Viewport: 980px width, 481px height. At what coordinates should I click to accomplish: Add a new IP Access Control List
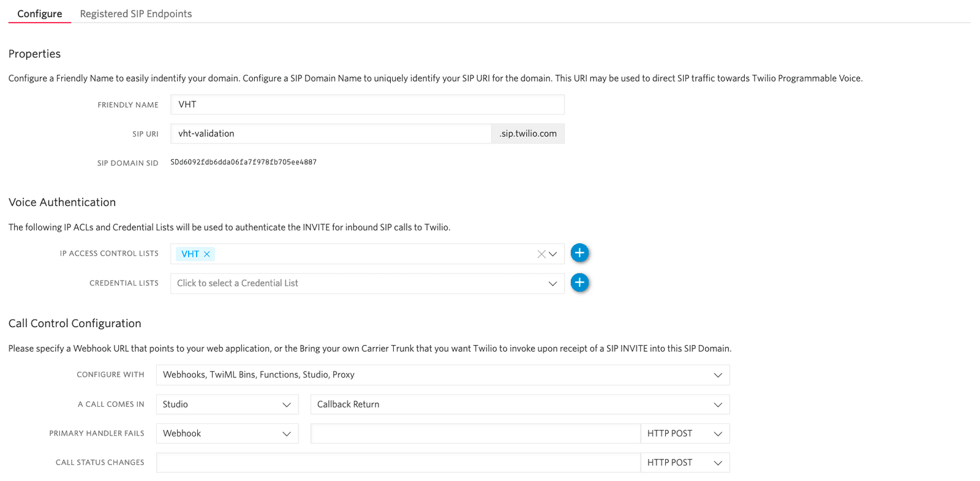579,253
